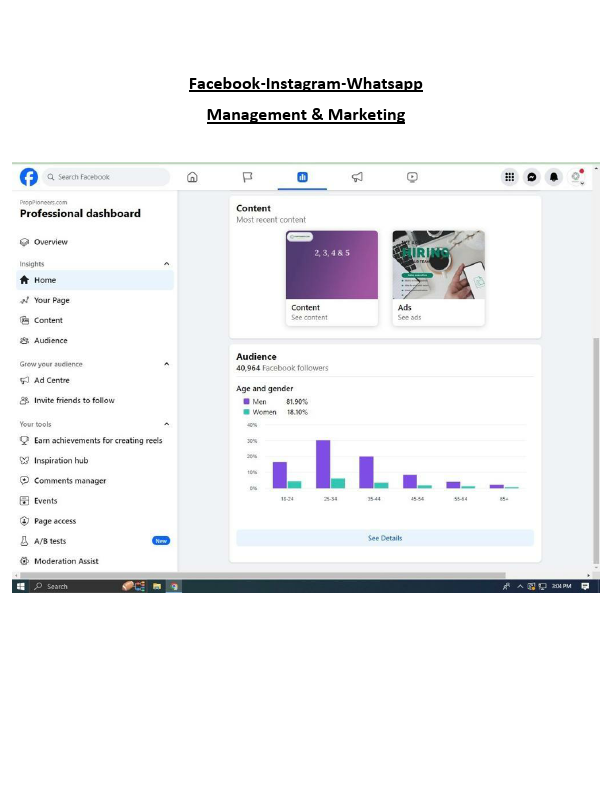Click the reels achievements trophy icon

(x=24, y=440)
